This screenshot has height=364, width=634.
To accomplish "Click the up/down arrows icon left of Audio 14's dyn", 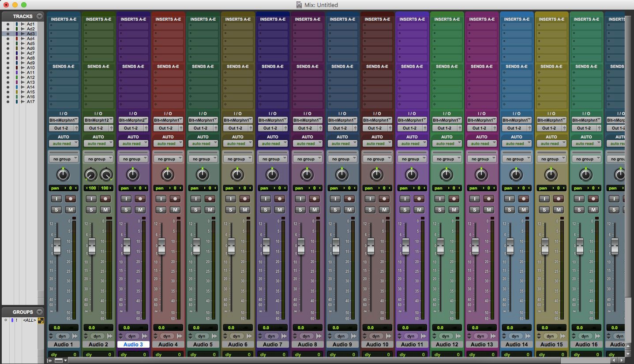I will [505, 336].
